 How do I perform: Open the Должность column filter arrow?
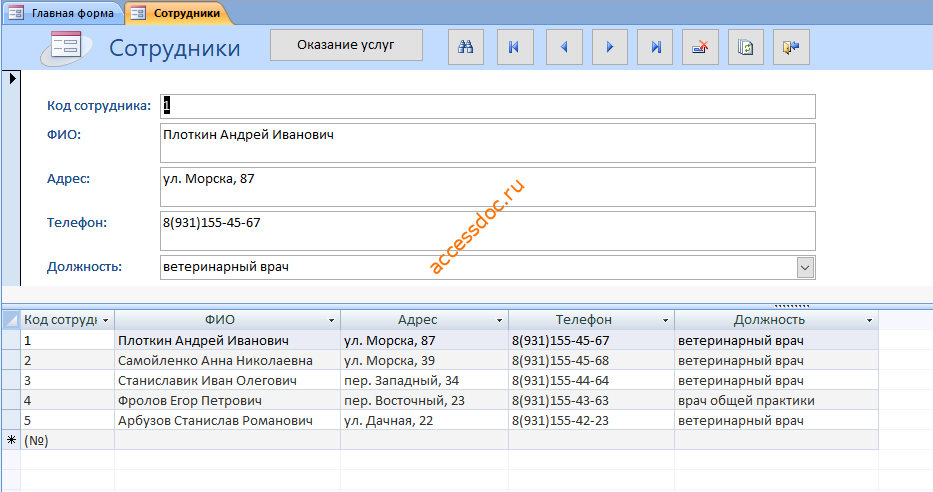pyautogui.click(x=869, y=321)
